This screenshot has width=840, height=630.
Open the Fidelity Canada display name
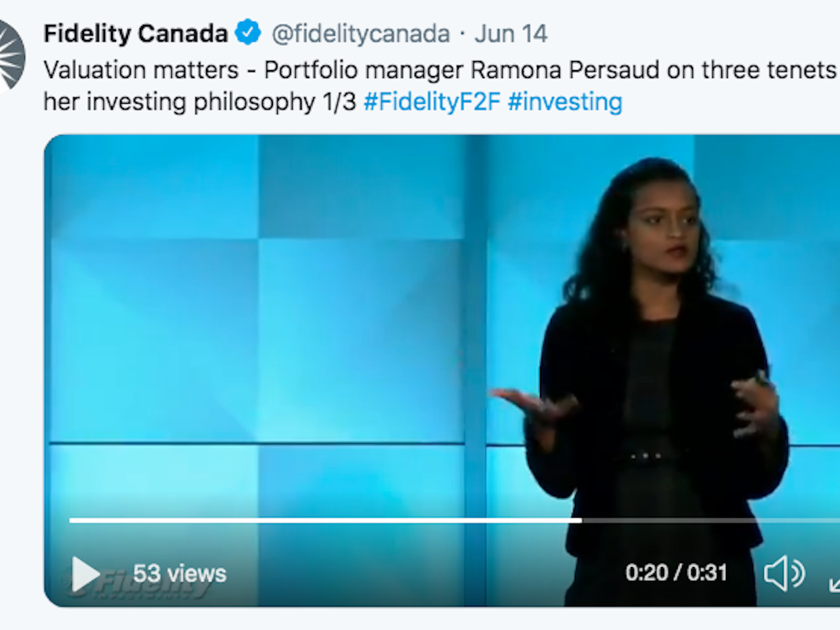tap(136, 33)
